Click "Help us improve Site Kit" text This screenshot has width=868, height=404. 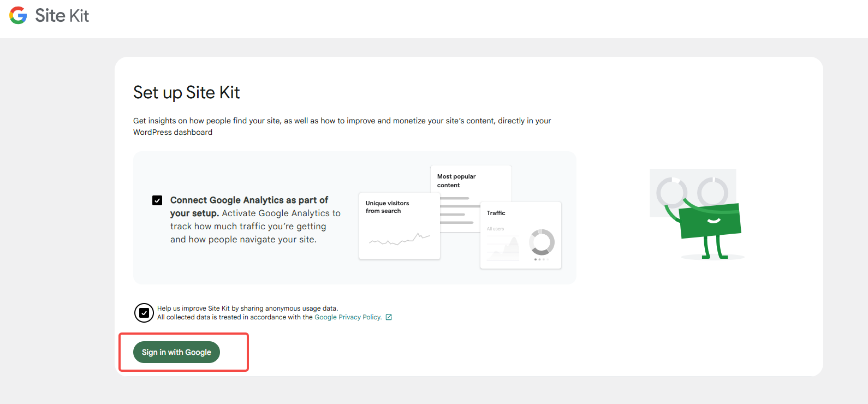pos(248,308)
